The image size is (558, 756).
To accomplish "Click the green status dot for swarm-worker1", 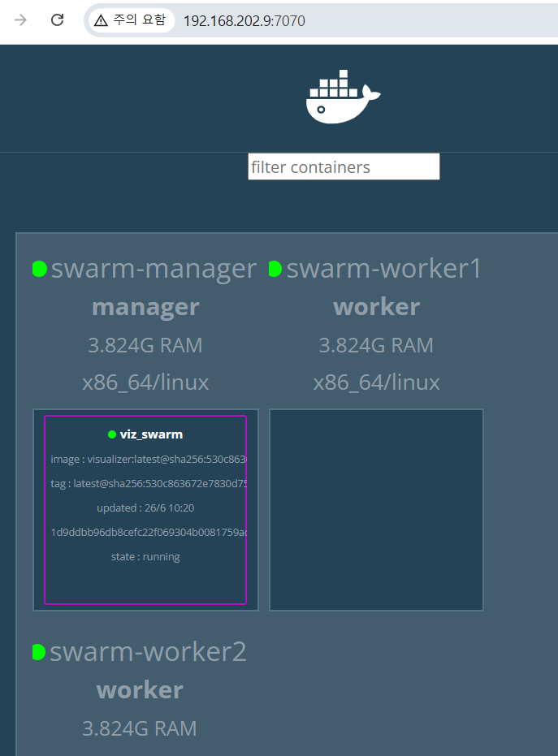I will pos(275,269).
